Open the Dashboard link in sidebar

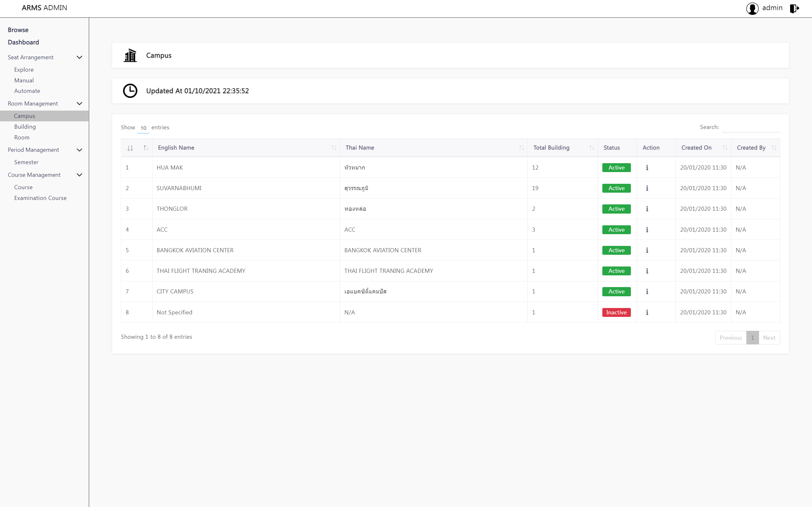(23, 42)
